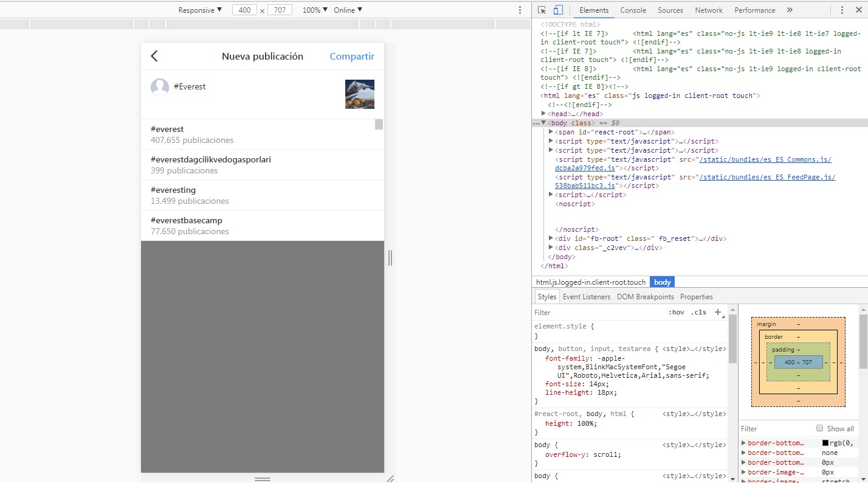Screen dimensions: 868x483
Task: Click the ellipsis beside the body node
Action: (x=536, y=123)
